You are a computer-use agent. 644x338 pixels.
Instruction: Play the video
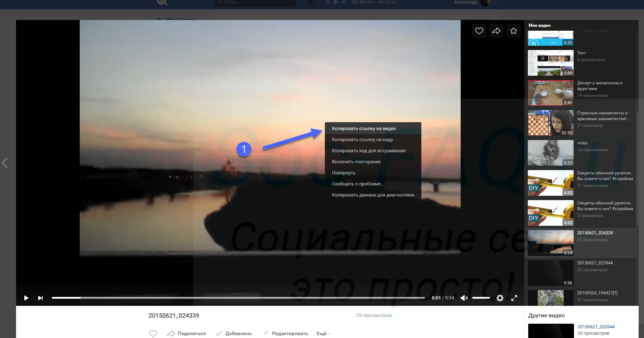tap(26, 298)
